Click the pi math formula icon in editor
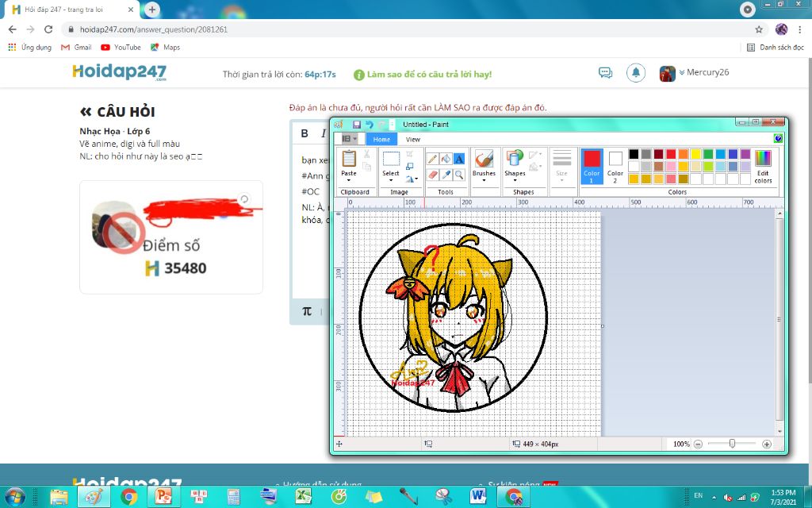This screenshot has height=508, width=812. coord(307,311)
